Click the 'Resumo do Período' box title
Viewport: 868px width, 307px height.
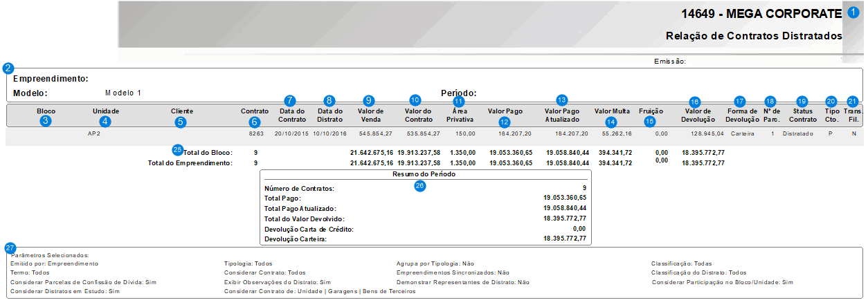(423, 174)
